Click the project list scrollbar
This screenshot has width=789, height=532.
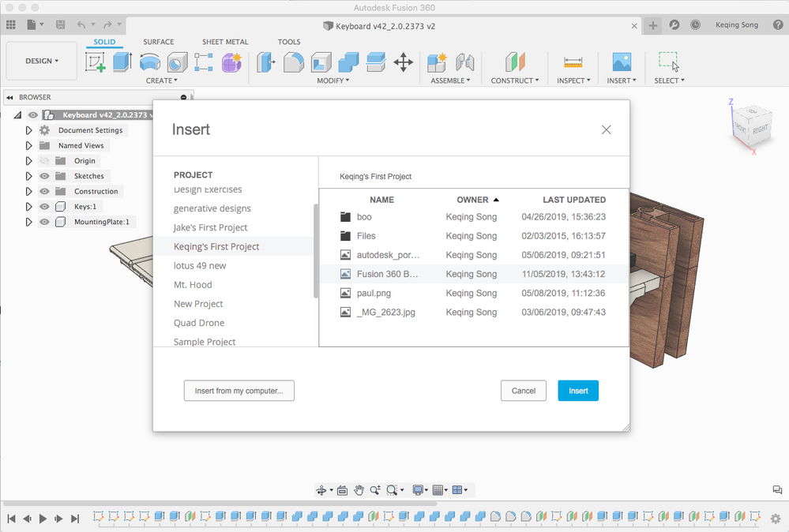click(315, 251)
